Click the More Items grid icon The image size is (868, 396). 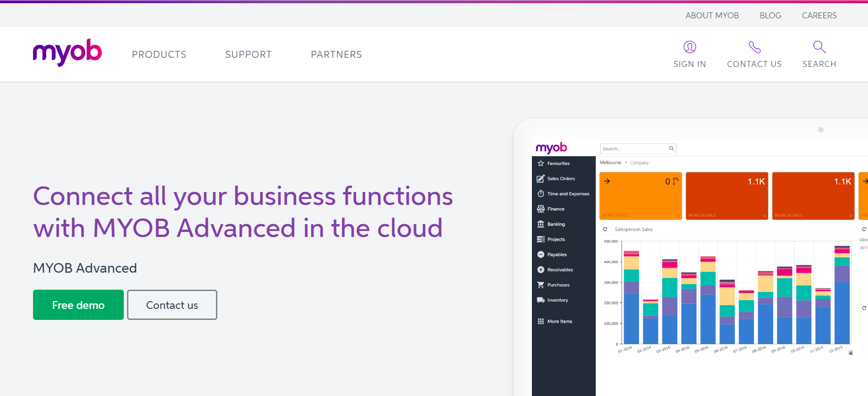(541, 321)
